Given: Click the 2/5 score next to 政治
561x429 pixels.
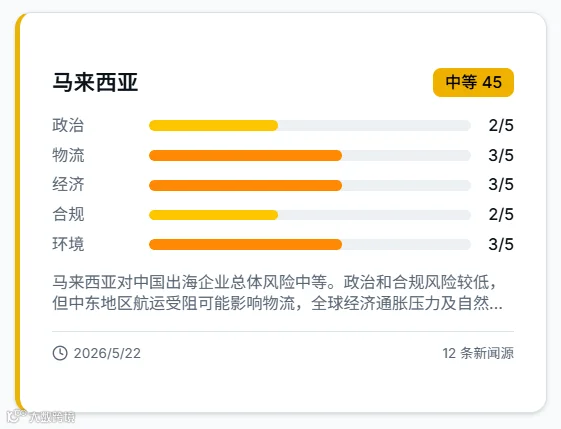Looking at the screenshot, I should pos(501,126).
